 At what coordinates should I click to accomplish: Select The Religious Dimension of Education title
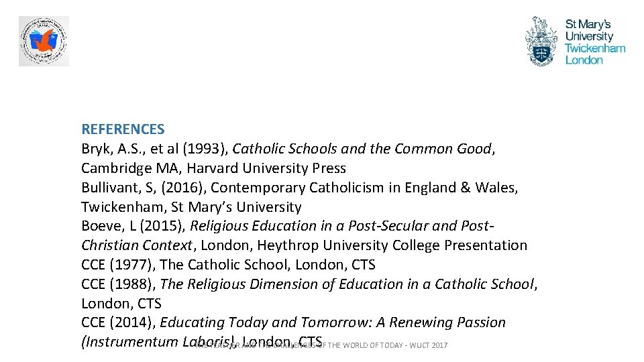(347, 284)
